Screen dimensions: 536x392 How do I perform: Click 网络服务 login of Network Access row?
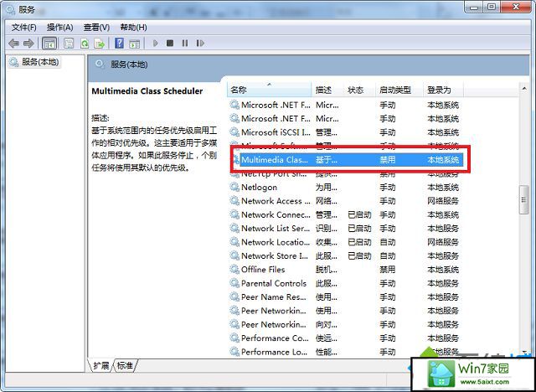point(443,201)
